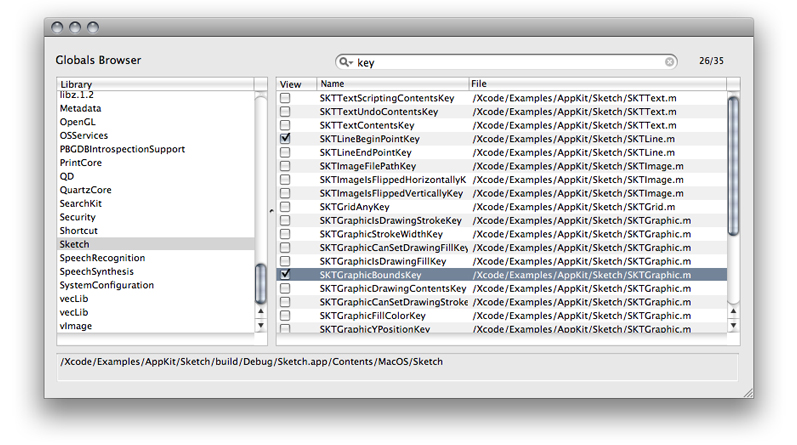Click the window resize grip corner
The height and width of the screenshot is (445, 797).
coord(748,391)
